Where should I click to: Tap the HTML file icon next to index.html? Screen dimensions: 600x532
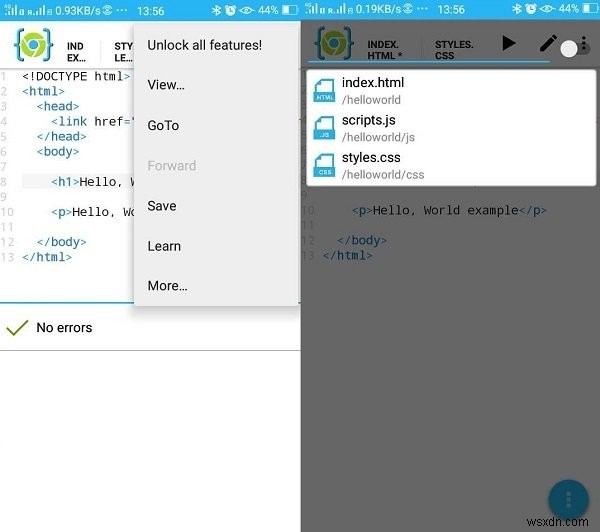(324, 90)
